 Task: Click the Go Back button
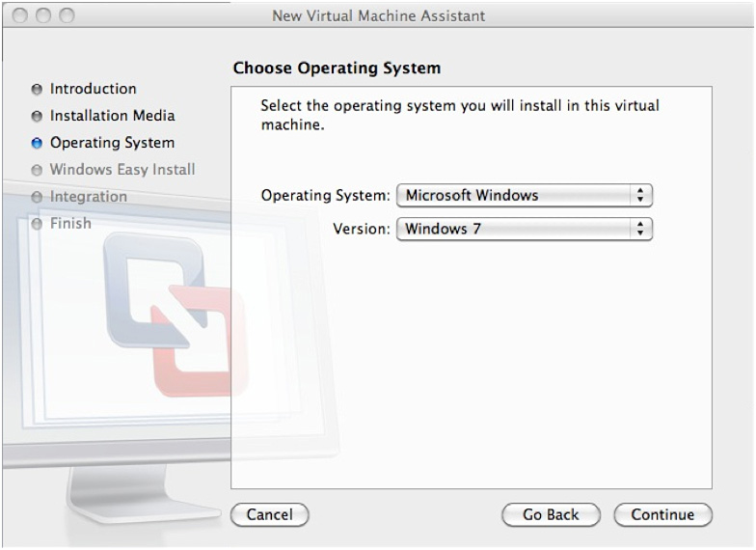tap(552, 515)
